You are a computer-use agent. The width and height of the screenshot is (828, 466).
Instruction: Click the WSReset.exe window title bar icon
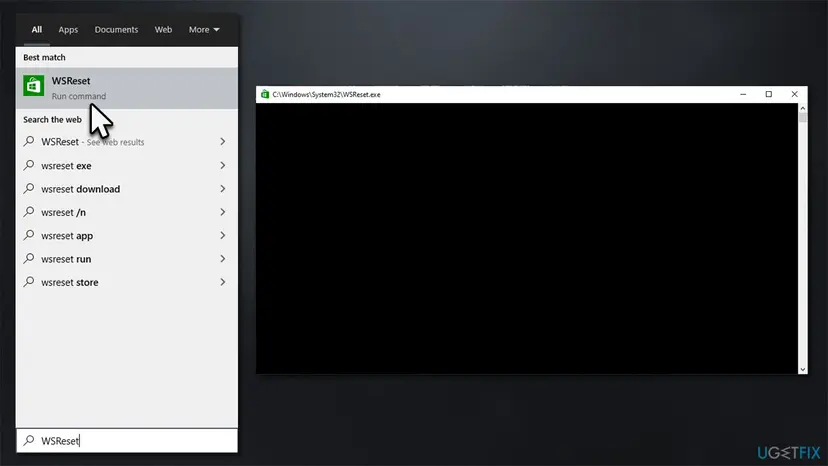[x=265, y=94]
